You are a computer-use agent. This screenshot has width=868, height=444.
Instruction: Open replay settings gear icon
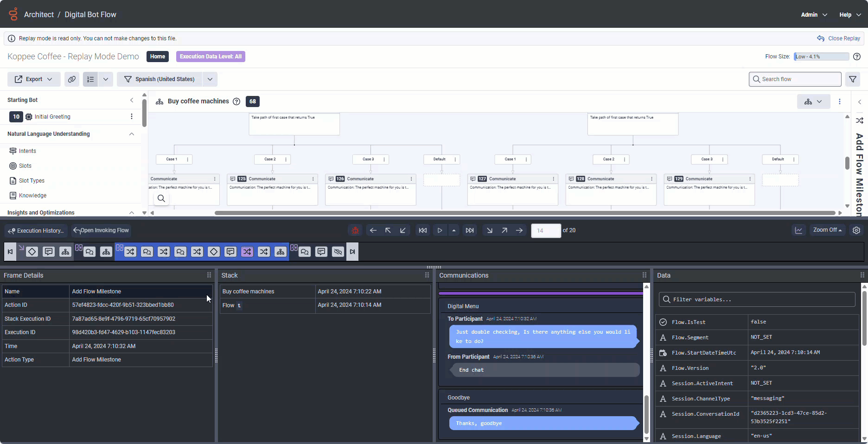pyautogui.click(x=856, y=230)
